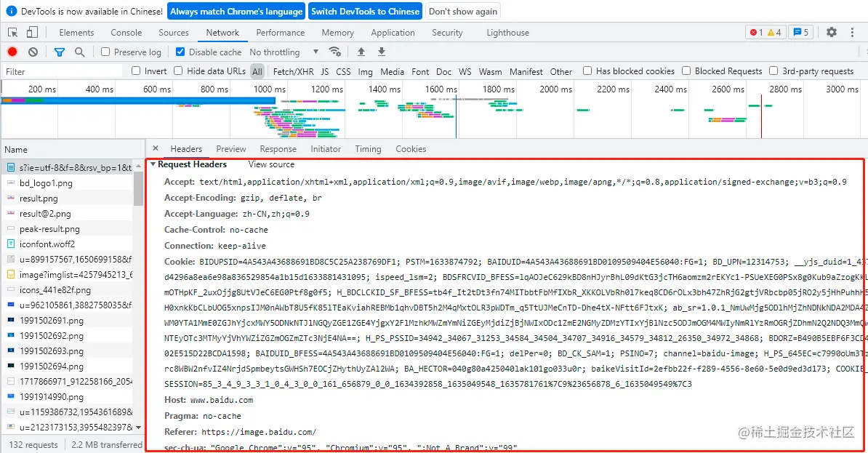
Task: Filter requests by JS type
Action: pyautogui.click(x=324, y=71)
